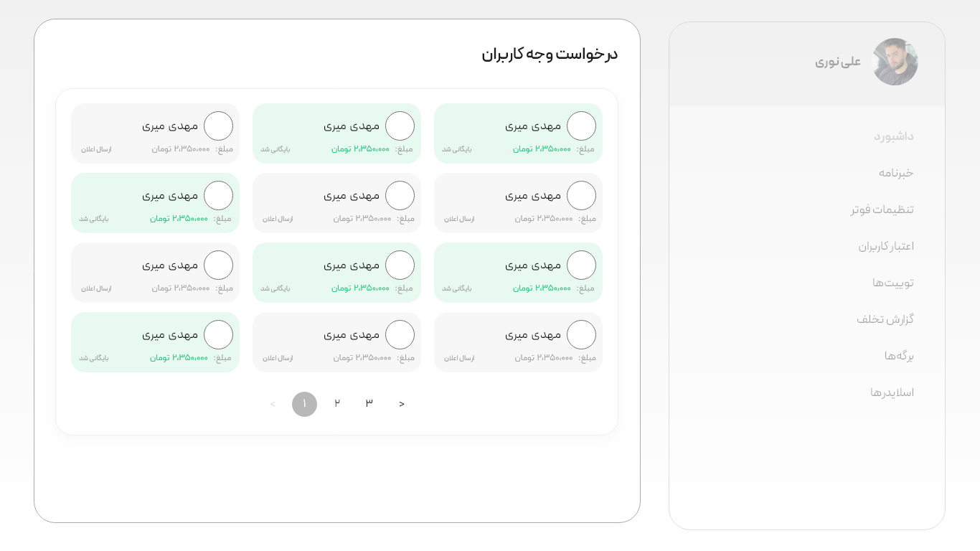
Task: Go to اسلایدرها in the sidebar
Action: 892,392
